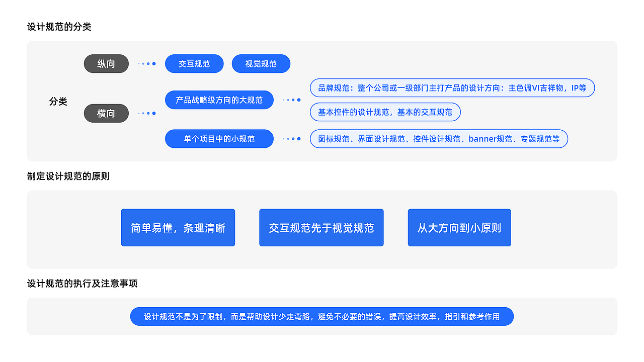The image size is (644, 362).
Task: Click the 简单易懂，条理清晰 principle box
Action: (178, 227)
